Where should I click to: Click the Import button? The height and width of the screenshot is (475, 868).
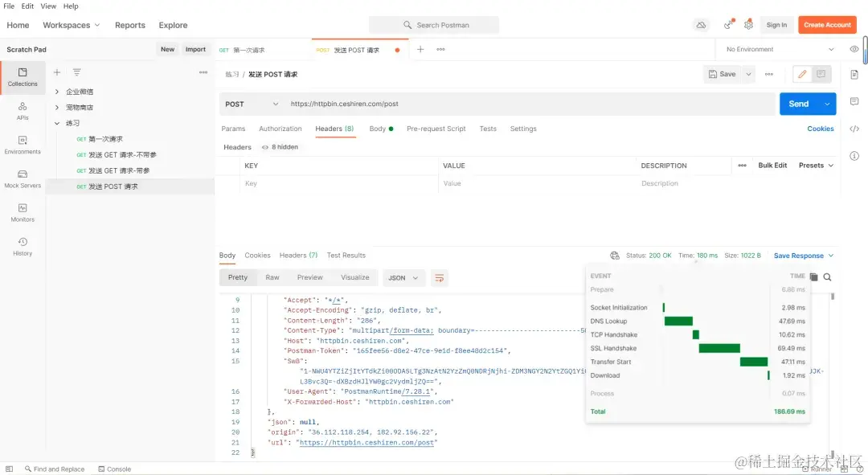click(x=195, y=49)
